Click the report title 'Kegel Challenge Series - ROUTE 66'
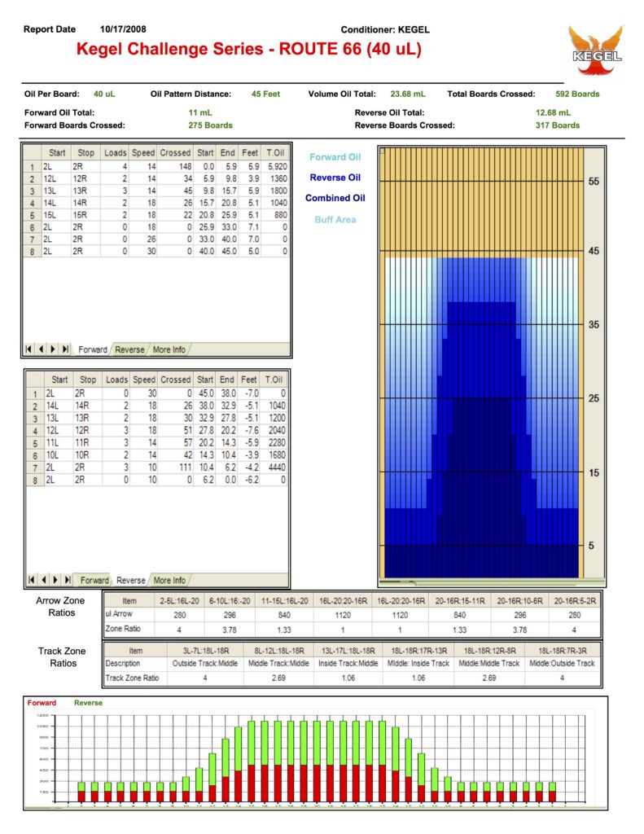 (249, 49)
